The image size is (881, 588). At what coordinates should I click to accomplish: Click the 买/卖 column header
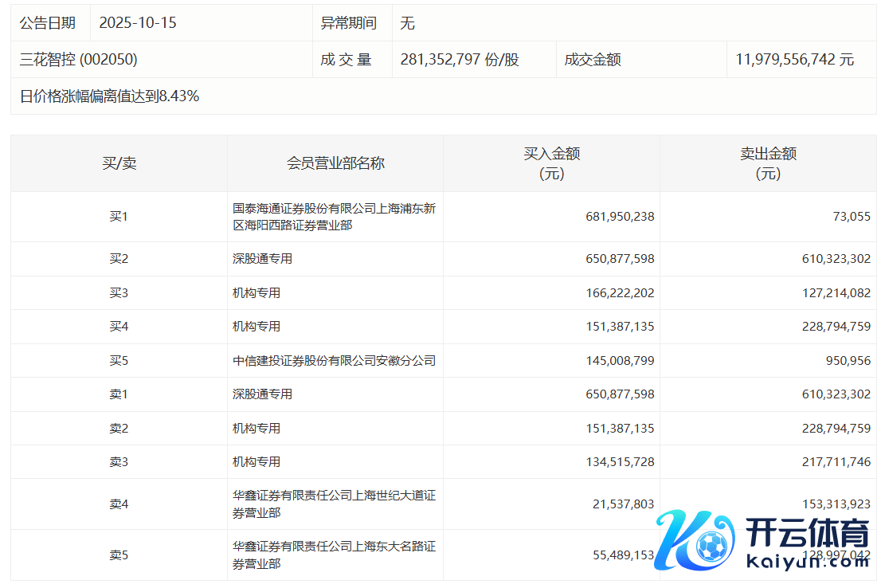pyautogui.click(x=119, y=163)
